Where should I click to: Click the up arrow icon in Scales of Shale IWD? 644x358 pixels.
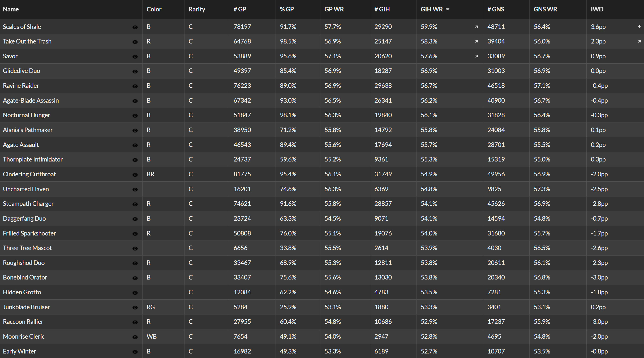coord(639,27)
